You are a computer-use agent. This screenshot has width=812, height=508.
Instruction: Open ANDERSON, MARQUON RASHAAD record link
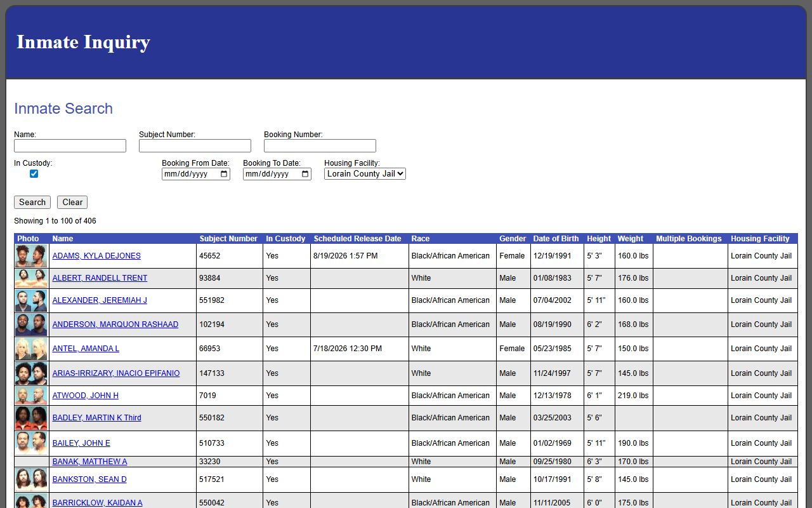tap(115, 324)
